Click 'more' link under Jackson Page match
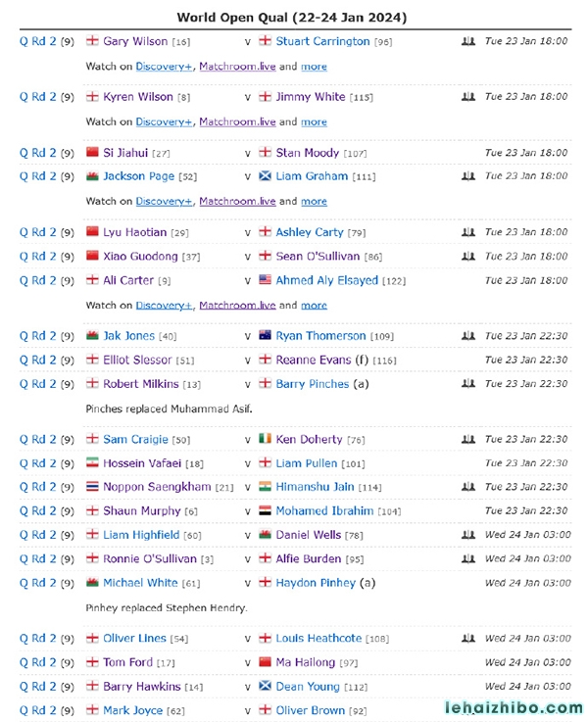 [314, 201]
